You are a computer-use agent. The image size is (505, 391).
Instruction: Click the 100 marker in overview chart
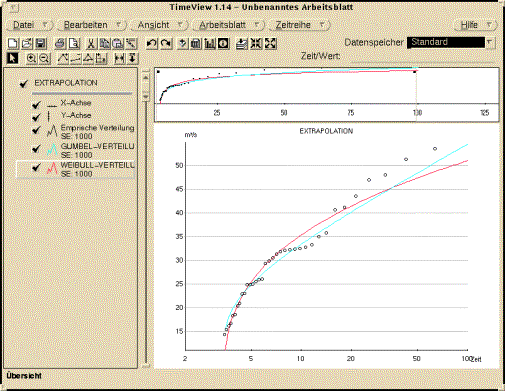pyautogui.click(x=417, y=113)
